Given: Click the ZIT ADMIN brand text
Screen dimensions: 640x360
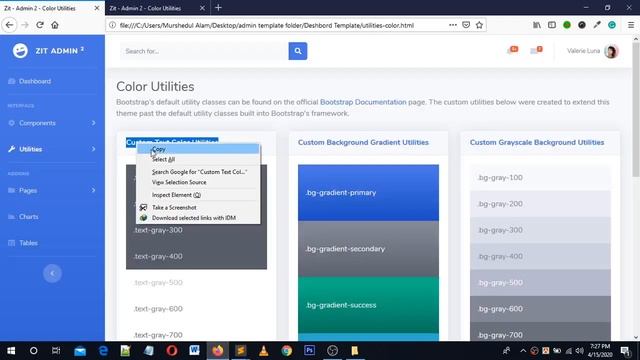Looking at the screenshot, I should pos(60,51).
